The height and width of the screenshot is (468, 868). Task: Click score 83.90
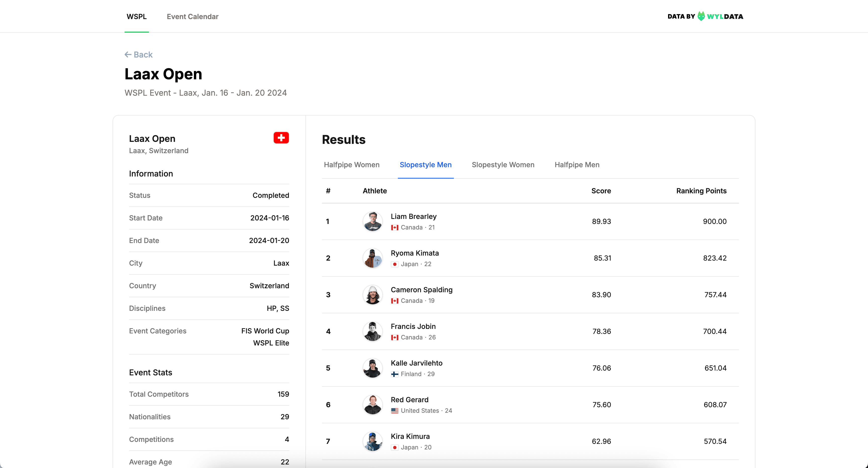point(601,295)
